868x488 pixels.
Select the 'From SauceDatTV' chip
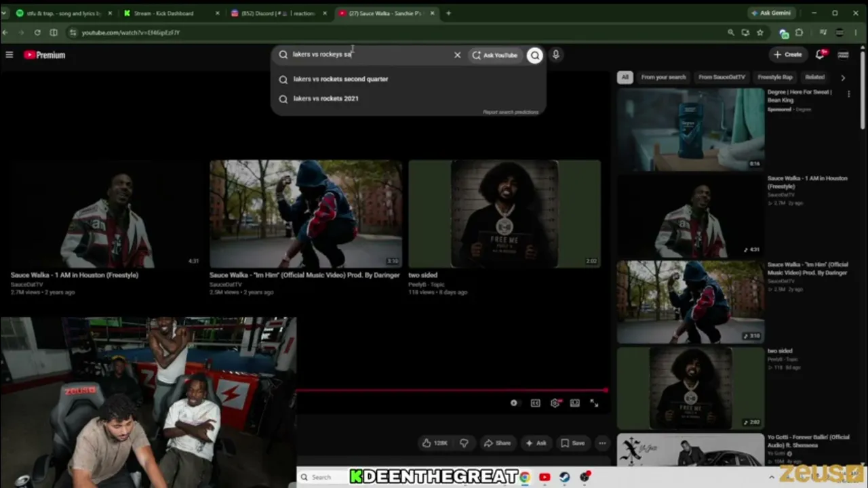pyautogui.click(x=722, y=77)
